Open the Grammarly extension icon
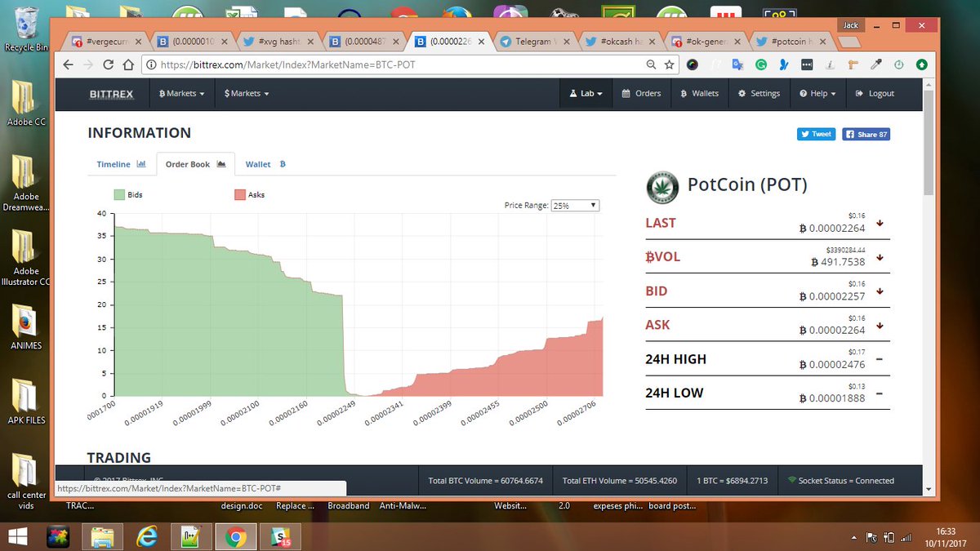Screen dimensions: 980x551 point(761,64)
